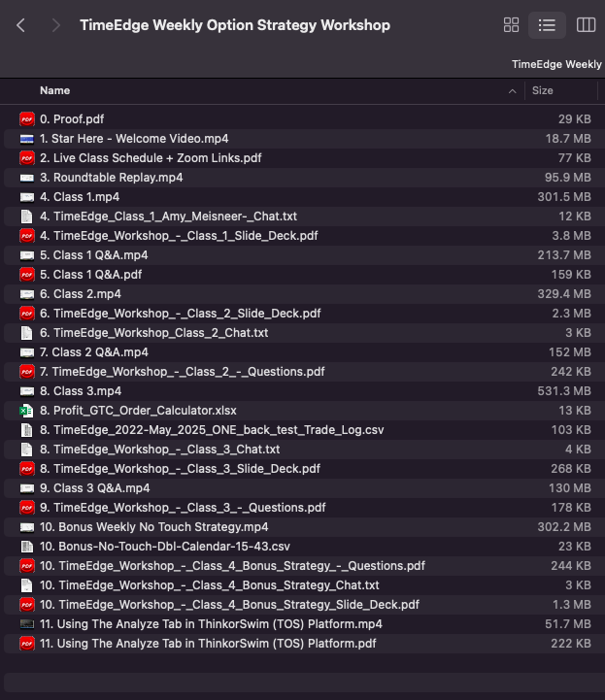Click the back navigation arrow
This screenshot has height=700, width=605.
point(21,25)
